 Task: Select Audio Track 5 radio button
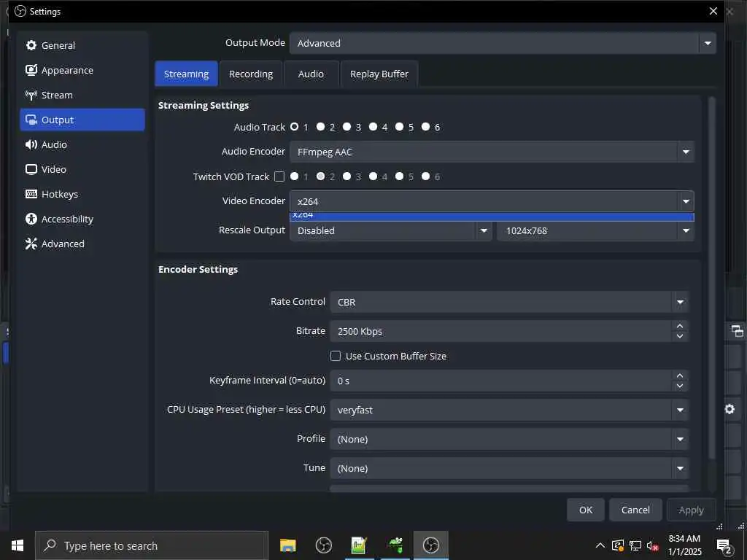(x=399, y=127)
